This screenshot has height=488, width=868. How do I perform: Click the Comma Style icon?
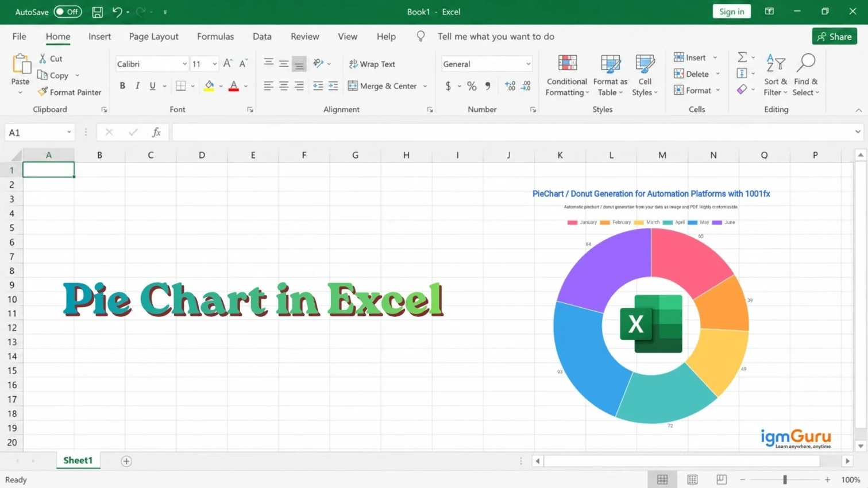pos(488,86)
